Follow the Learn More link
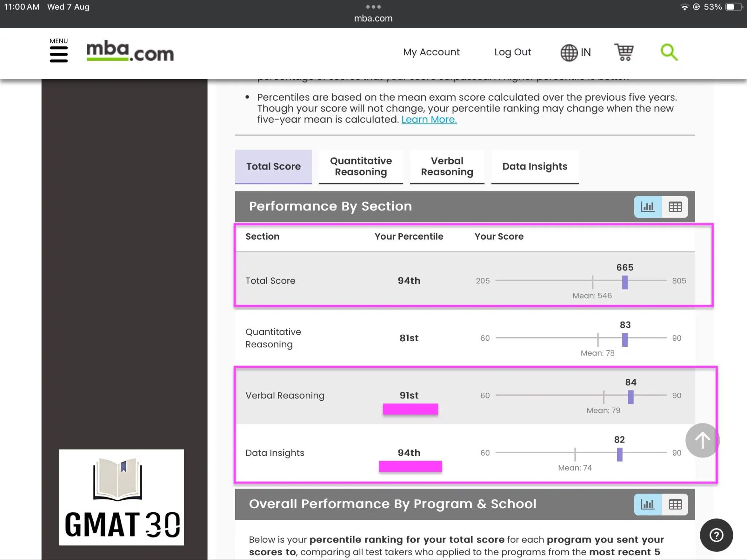The height and width of the screenshot is (560, 747). coord(429,120)
